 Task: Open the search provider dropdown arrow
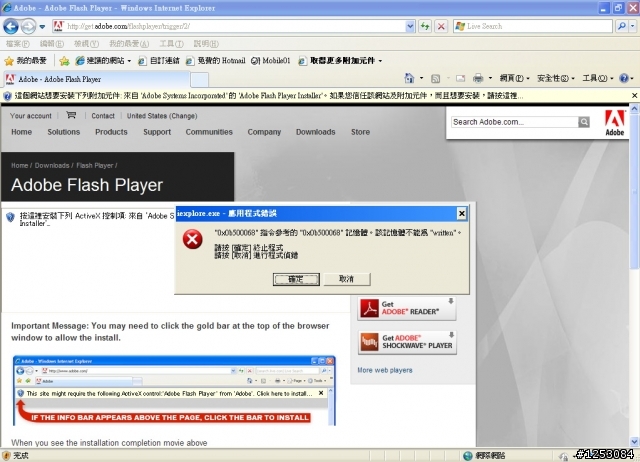pyautogui.click(x=633, y=27)
